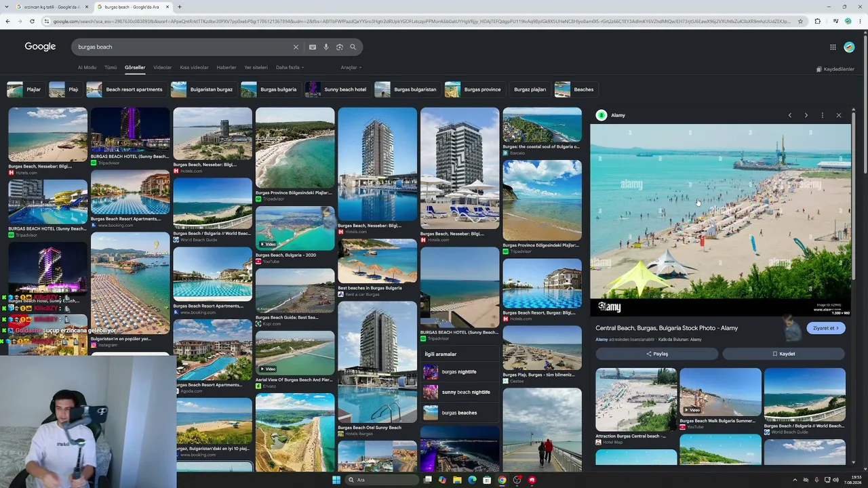Open Microsoft Store from the taskbar
Image resolution: width=868 pixels, height=488 pixels.
pyautogui.click(x=487, y=480)
